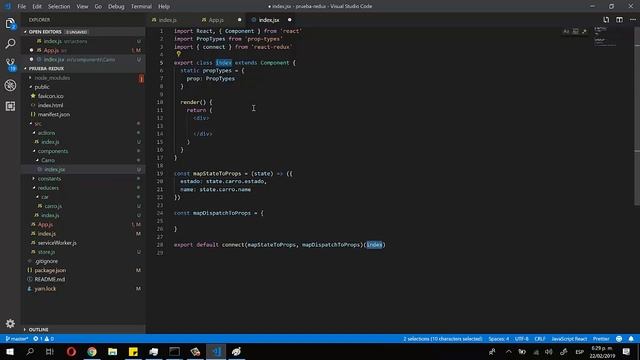Open the Manage gear in activity bar
The width and height of the screenshot is (640, 360).
pos(10,324)
